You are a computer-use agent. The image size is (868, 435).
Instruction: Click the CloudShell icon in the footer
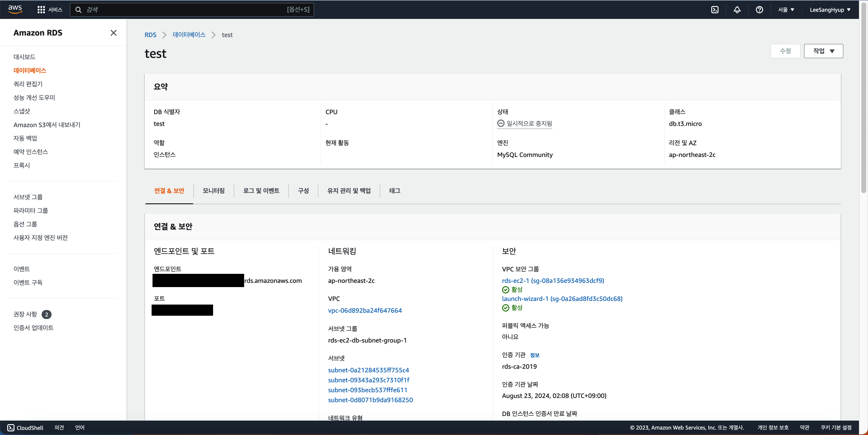tap(11, 427)
